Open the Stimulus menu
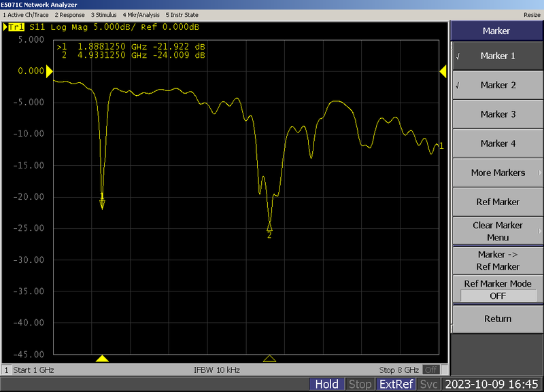Screen dimensions: 544x392 tap(103, 14)
